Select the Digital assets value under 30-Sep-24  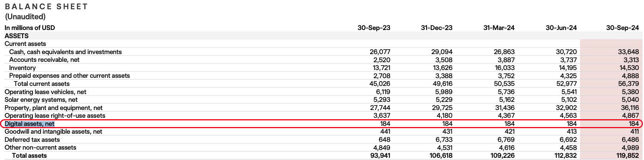pos(634,124)
